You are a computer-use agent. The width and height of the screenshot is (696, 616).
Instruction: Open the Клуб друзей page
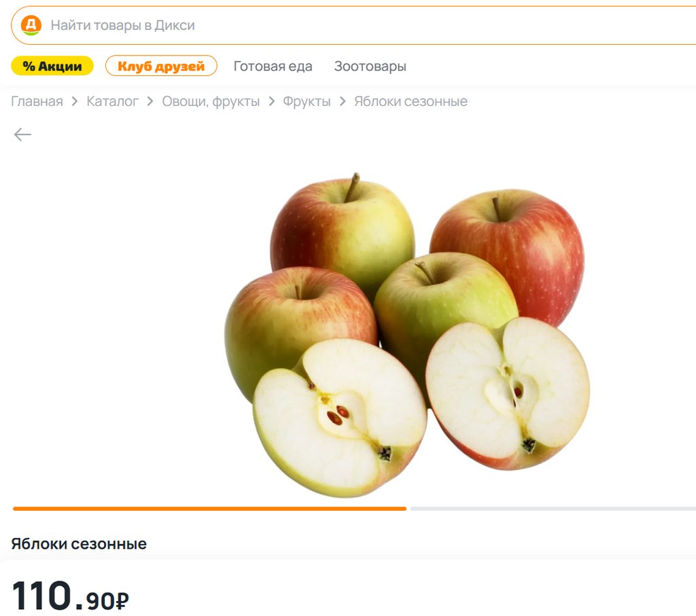[x=161, y=66]
